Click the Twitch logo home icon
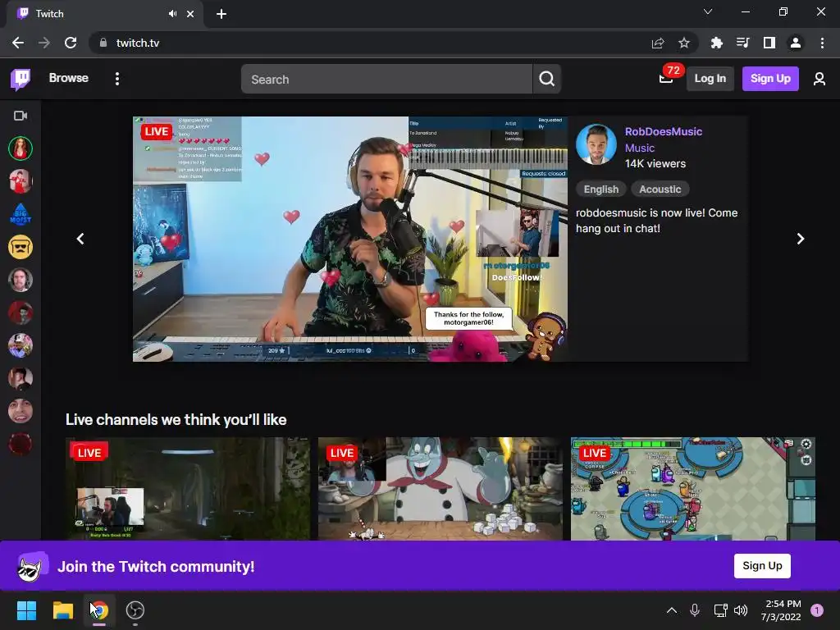 coord(21,79)
